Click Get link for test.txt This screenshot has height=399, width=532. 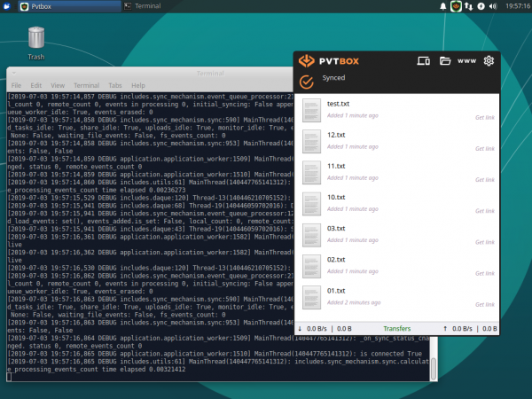click(484, 117)
